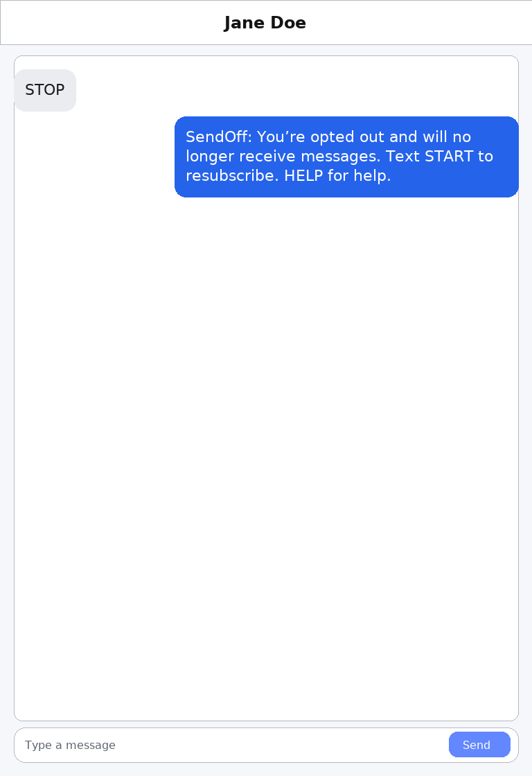Click the word 'resubscribe.' in the blue bubble
Image resolution: width=532 pixels, height=776 pixels.
(x=232, y=176)
